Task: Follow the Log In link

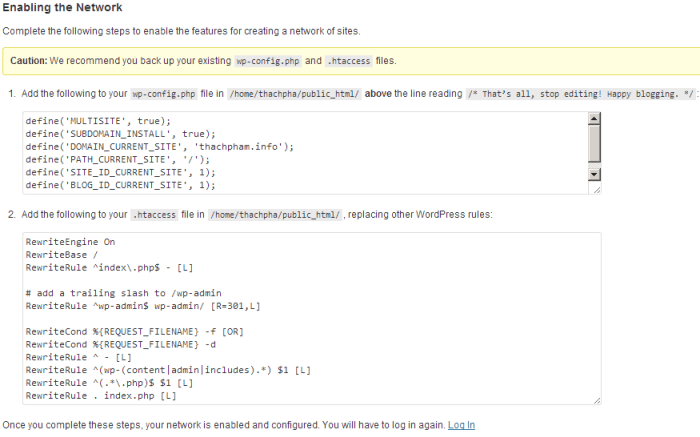Action: 461,425
